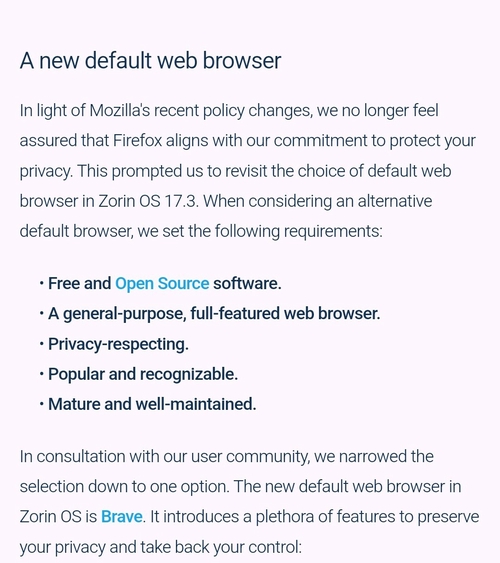This screenshot has width=500, height=563.
Task: Click the text Mozilla's recent policy changes
Action: [201, 111]
